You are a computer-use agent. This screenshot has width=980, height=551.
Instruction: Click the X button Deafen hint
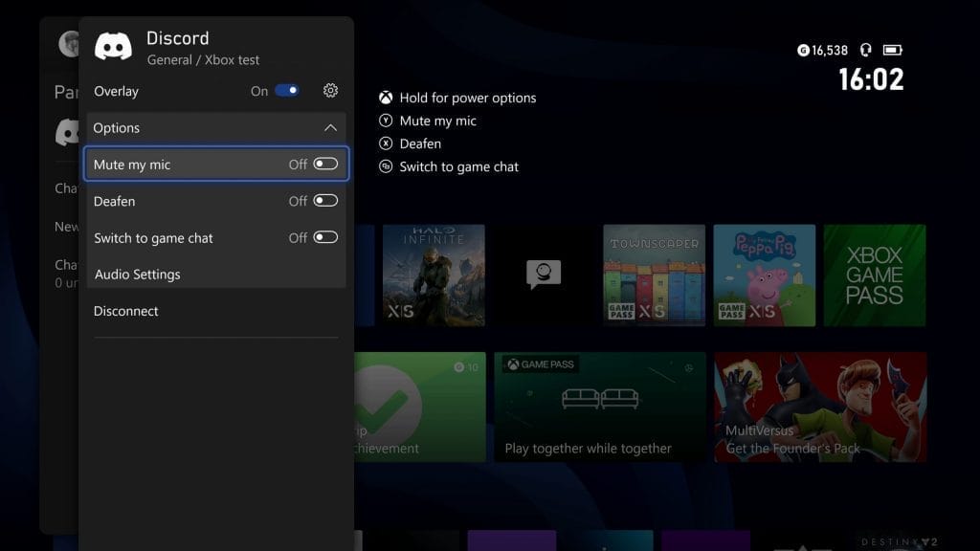(x=386, y=143)
